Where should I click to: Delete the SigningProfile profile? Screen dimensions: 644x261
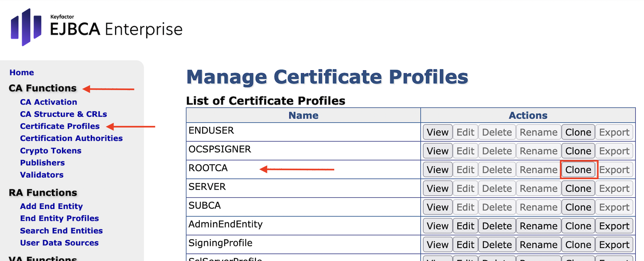(497, 245)
